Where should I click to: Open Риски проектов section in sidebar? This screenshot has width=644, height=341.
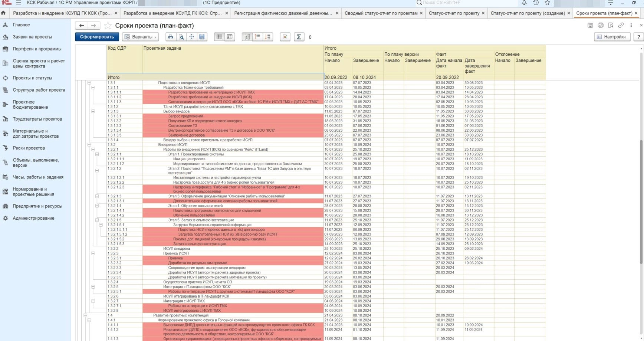[x=29, y=148]
